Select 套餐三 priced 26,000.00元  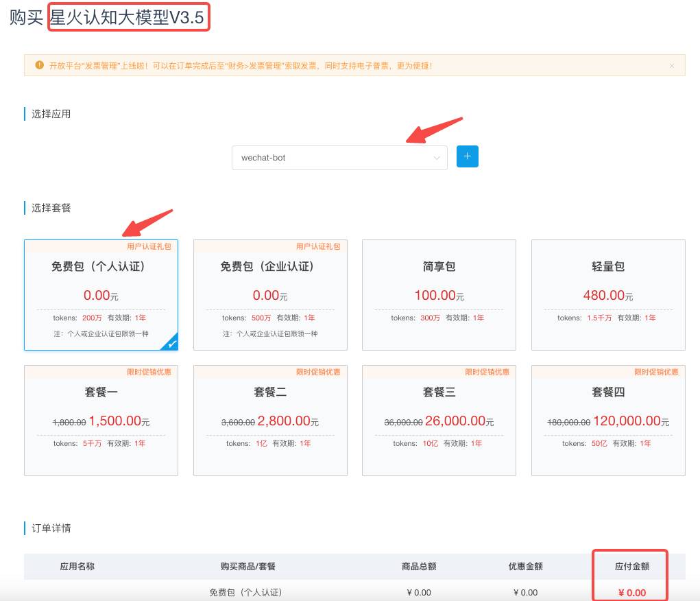click(x=439, y=421)
